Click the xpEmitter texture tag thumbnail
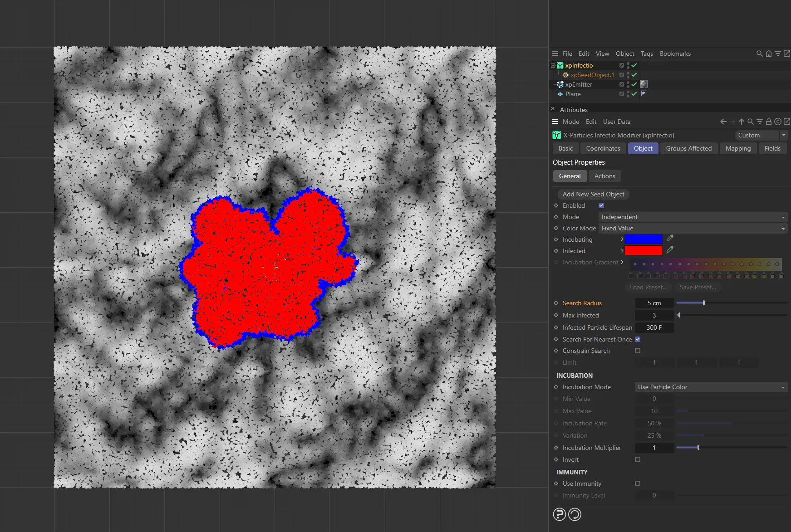The image size is (791, 532). (x=644, y=84)
